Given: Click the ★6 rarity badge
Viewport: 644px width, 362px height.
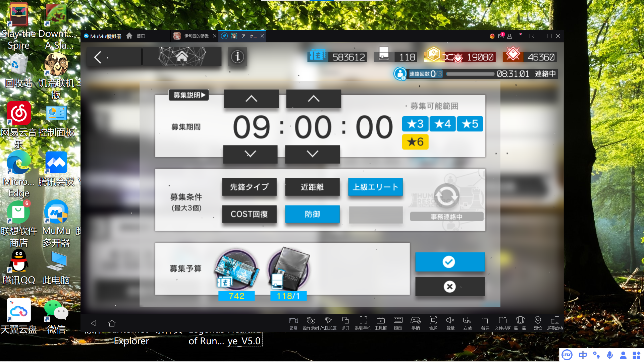Looking at the screenshot, I should [415, 142].
